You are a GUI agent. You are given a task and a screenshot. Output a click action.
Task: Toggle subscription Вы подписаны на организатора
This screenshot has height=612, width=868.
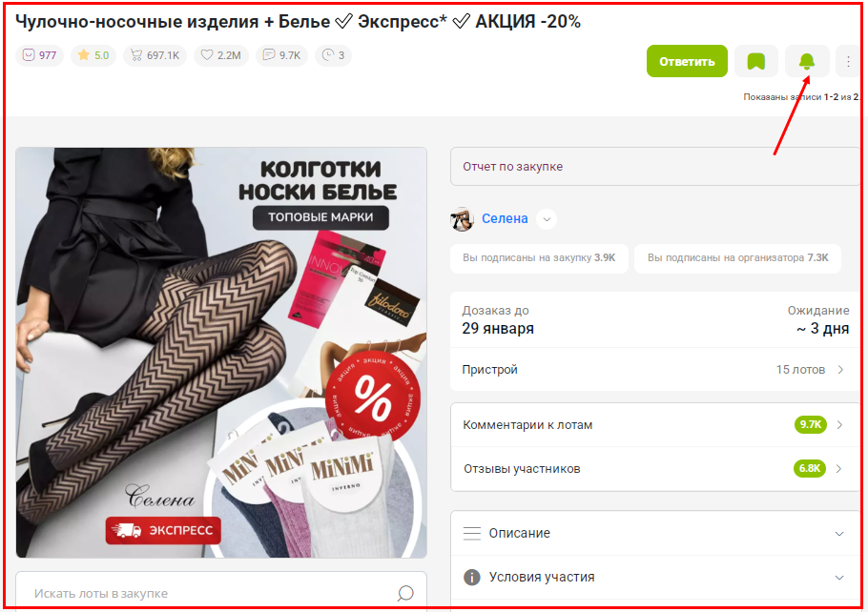coord(737,257)
